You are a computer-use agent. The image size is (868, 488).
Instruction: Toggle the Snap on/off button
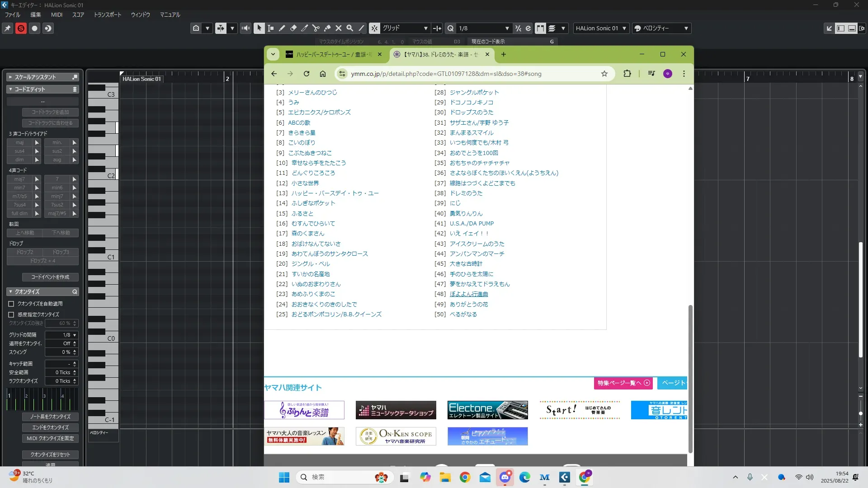pos(375,28)
